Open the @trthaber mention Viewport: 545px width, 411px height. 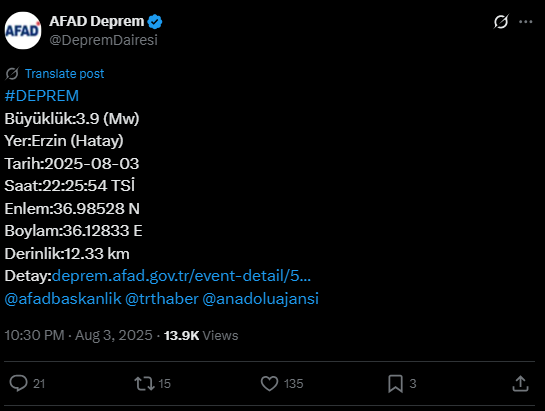pyautogui.click(x=162, y=299)
